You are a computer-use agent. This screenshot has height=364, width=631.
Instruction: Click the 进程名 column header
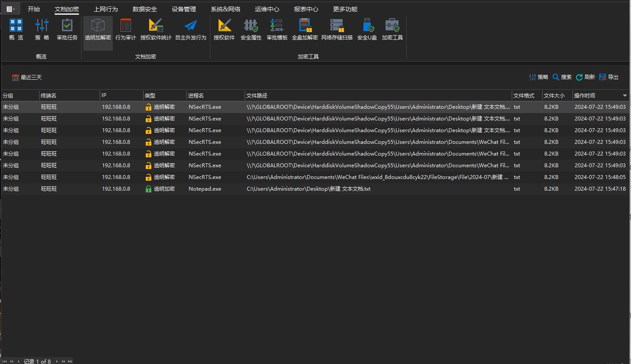(216, 95)
